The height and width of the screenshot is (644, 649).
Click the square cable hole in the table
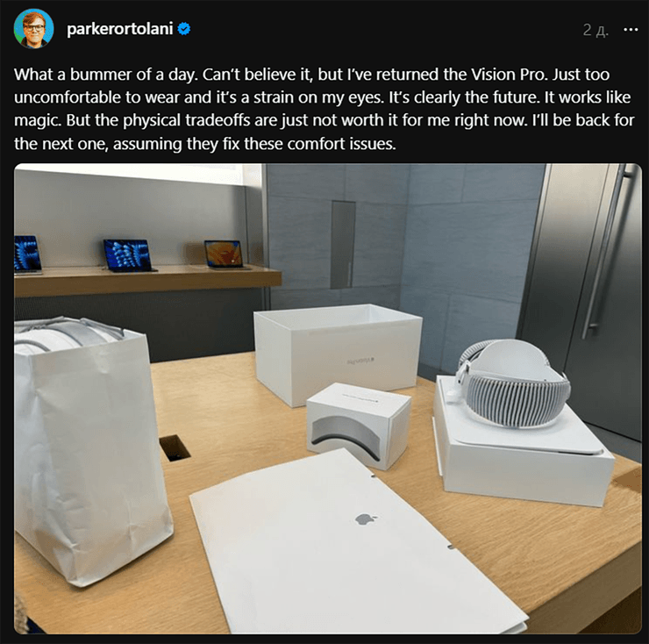175,447
